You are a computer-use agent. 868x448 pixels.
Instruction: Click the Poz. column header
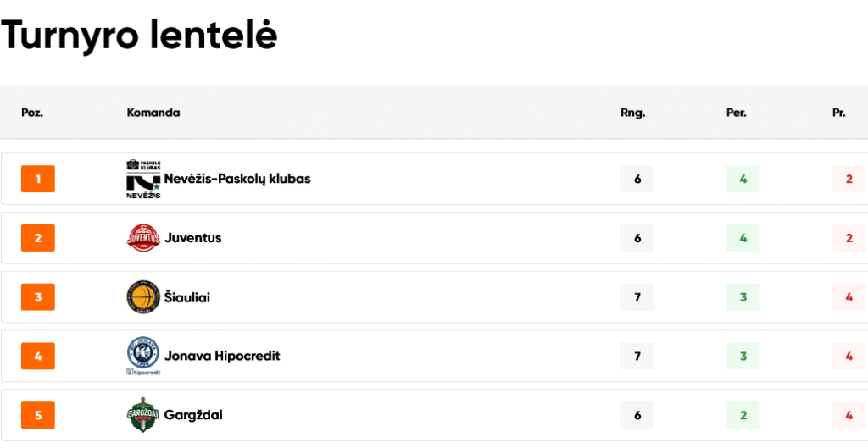(x=32, y=113)
